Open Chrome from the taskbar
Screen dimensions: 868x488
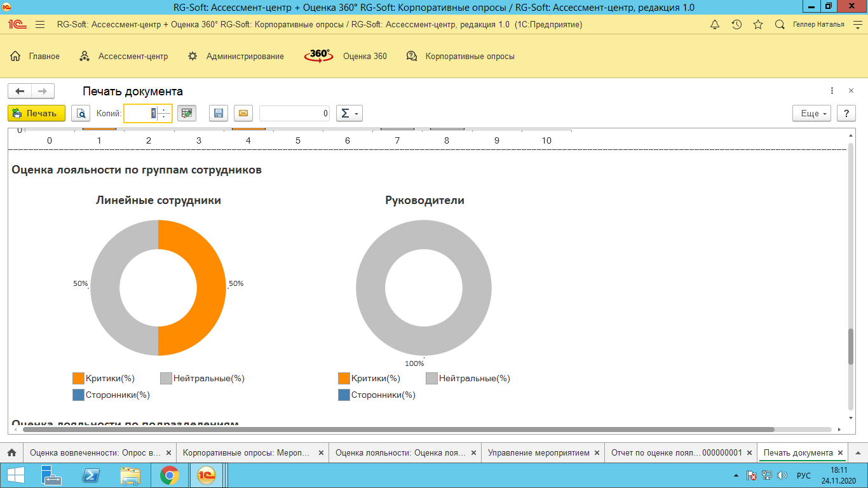tap(168, 475)
